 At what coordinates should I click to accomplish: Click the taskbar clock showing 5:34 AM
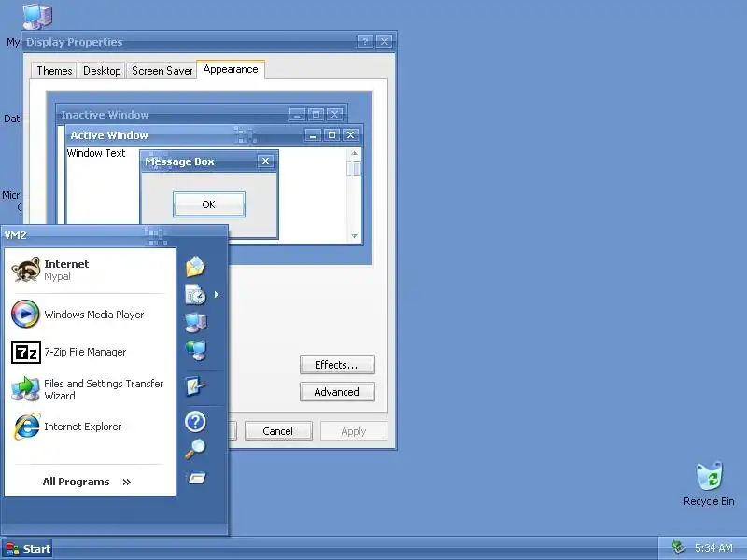(713, 548)
